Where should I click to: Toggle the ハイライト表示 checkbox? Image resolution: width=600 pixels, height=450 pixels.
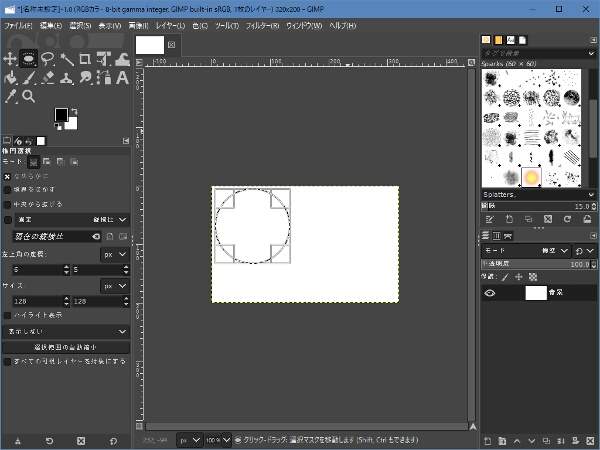9,315
